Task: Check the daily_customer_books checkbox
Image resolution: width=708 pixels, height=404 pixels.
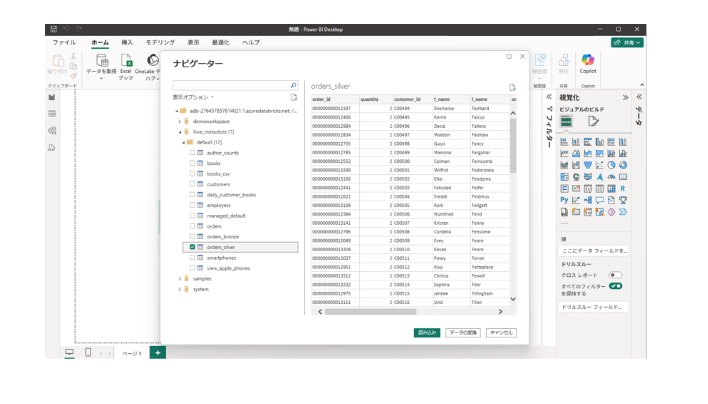Action: 192,195
